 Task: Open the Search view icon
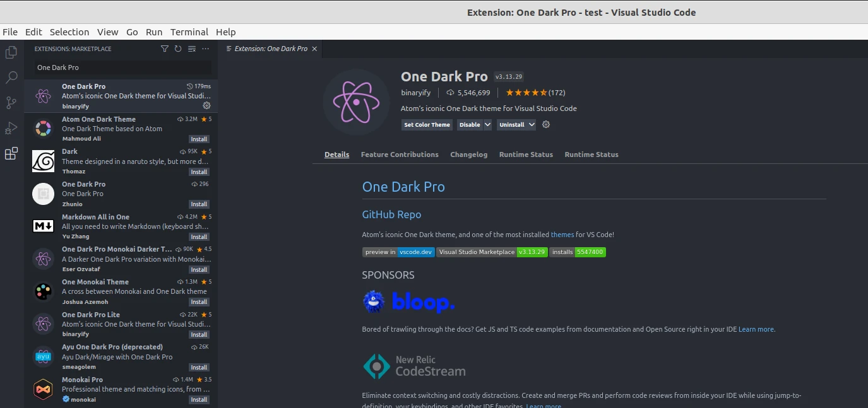coord(11,78)
